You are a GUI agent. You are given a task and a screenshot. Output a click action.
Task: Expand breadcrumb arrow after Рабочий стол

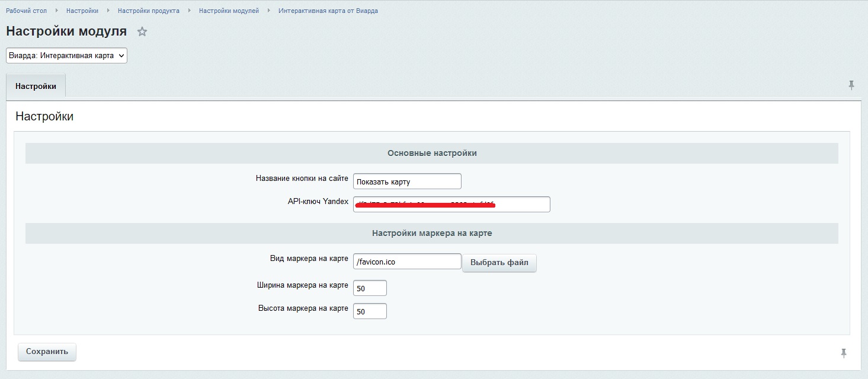point(57,11)
